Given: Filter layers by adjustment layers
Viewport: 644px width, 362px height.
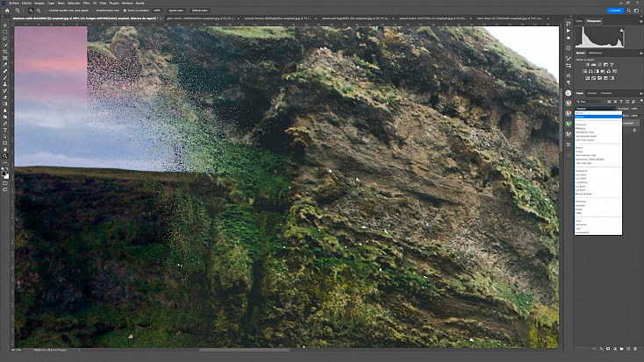Looking at the screenshot, I should [x=615, y=102].
